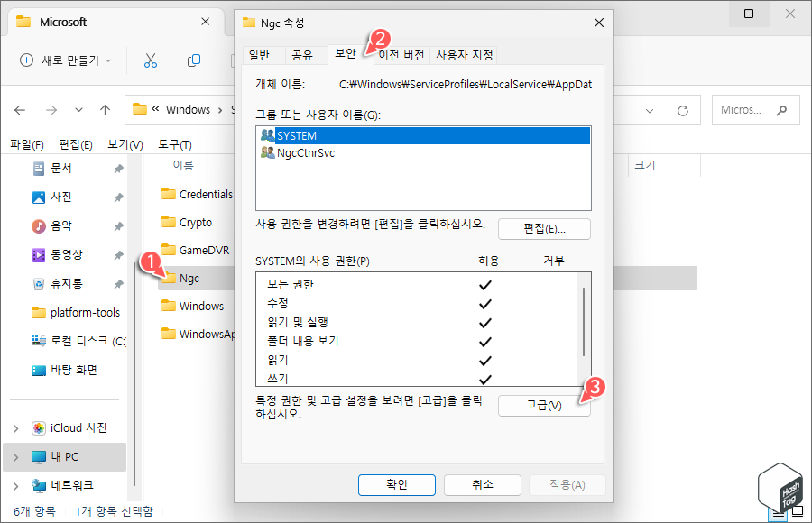Expand 네트워크 tree node
This screenshot has height=523, width=812.
pyautogui.click(x=15, y=486)
